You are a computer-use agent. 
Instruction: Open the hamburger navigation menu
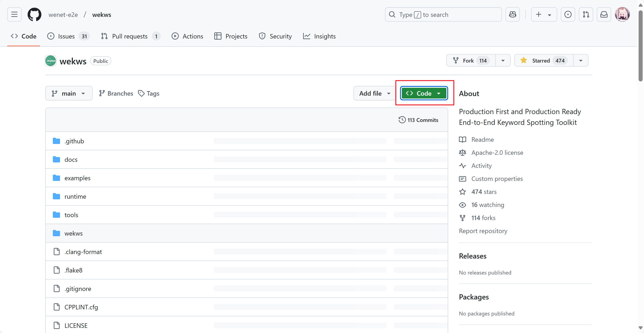[14, 14]
